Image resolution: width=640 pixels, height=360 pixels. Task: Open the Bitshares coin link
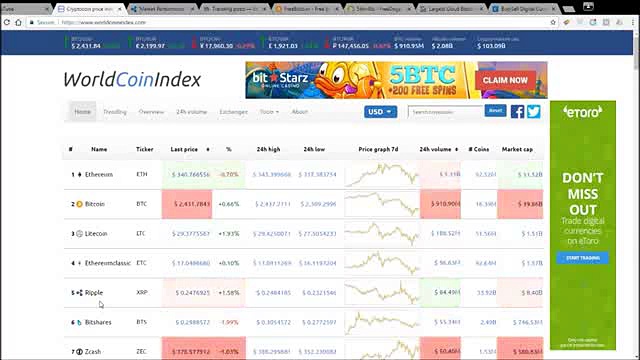(98, 322)
